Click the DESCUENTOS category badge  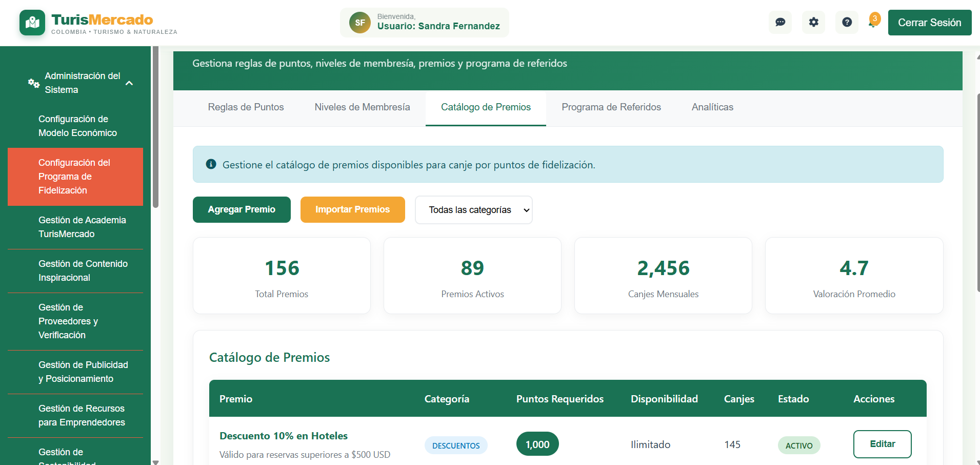[455, 445]
